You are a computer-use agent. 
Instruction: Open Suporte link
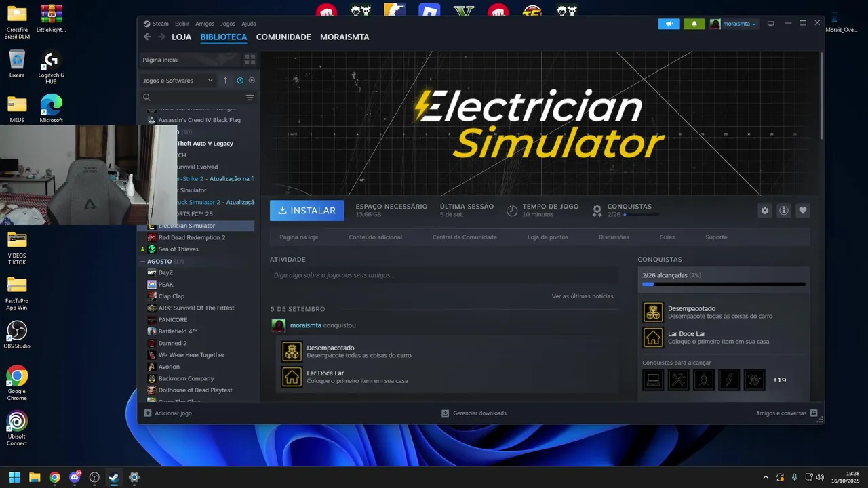pyautogui.click(x=716, y=237)
